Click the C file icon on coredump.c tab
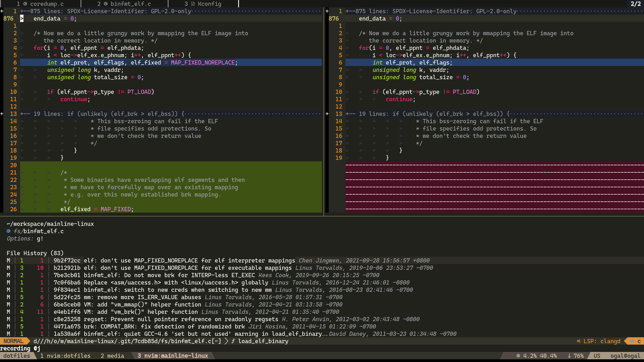The image size is (644, 362). click(x=25, y=4)
